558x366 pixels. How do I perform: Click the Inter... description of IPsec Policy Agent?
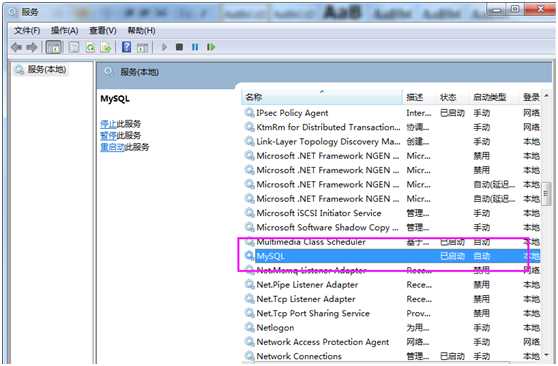pyautogui.click(x=418, y=113)
